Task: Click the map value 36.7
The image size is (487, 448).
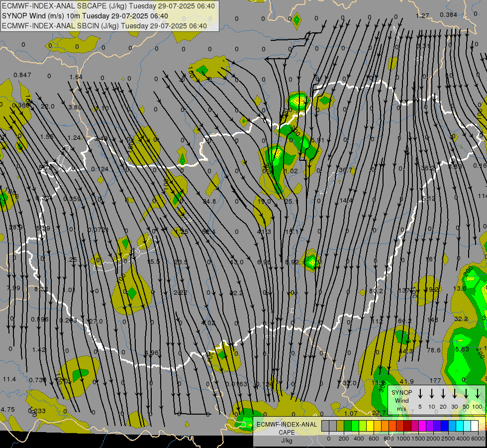Action: pos(345,170)
